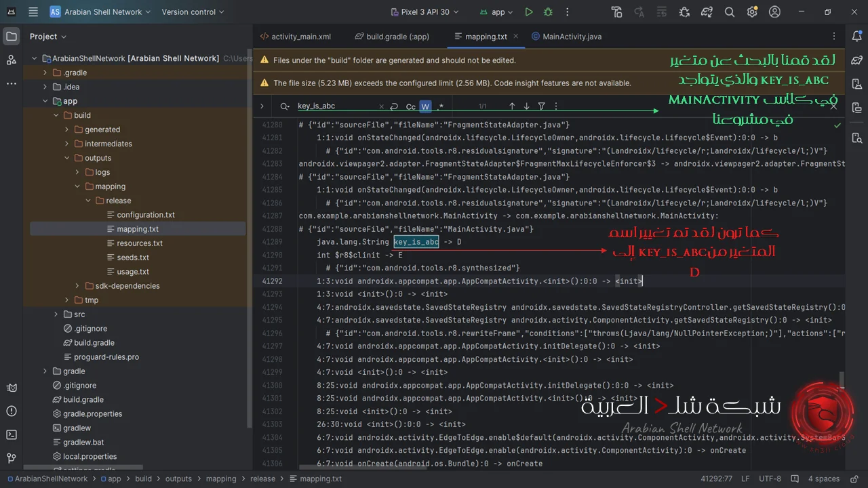
Task: Expand the replace field chevron
Action: [262, 106]
